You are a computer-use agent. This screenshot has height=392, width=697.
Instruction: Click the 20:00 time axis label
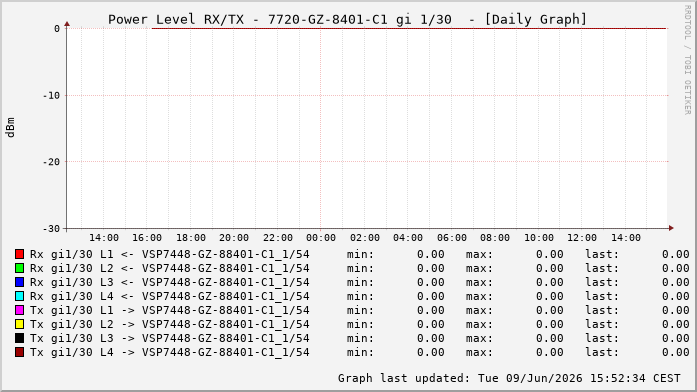[x=234, y=238]
